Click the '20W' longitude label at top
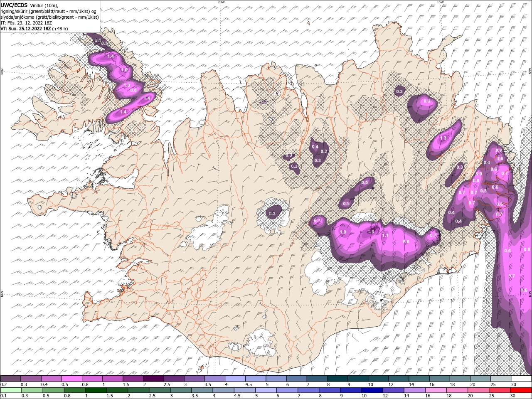The height and width of the screenshot is (399, 532). [221, 2]
